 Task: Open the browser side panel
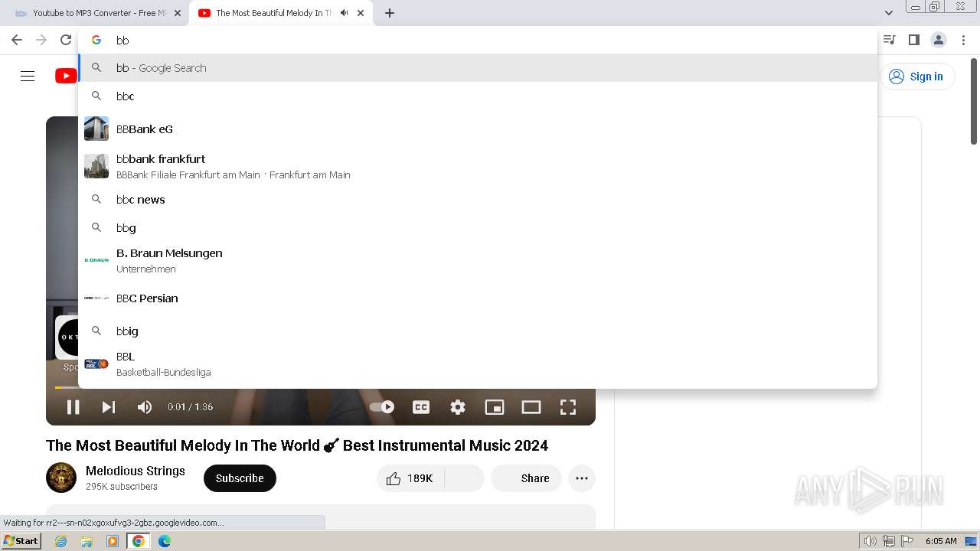pyautogui.click(x=914, y=40)
